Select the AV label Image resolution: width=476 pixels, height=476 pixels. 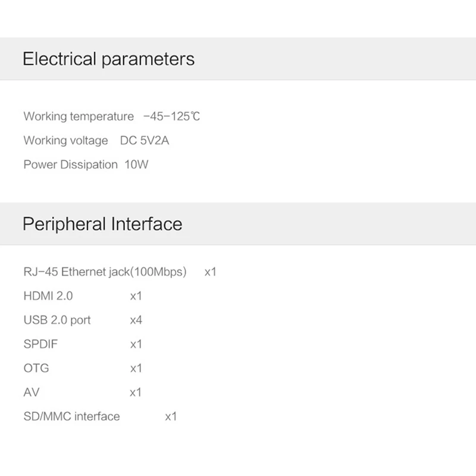coord(32,393)
